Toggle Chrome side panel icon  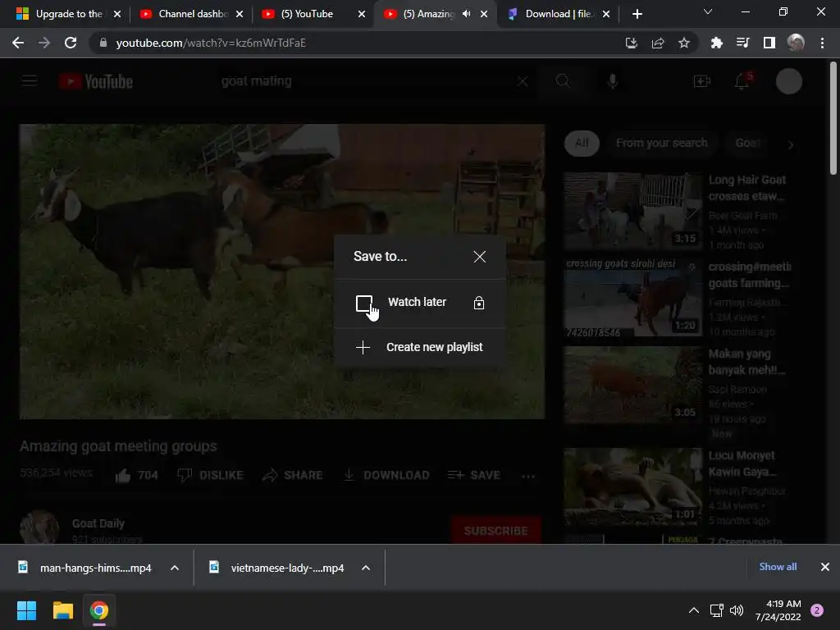click(x=769, y=43)
